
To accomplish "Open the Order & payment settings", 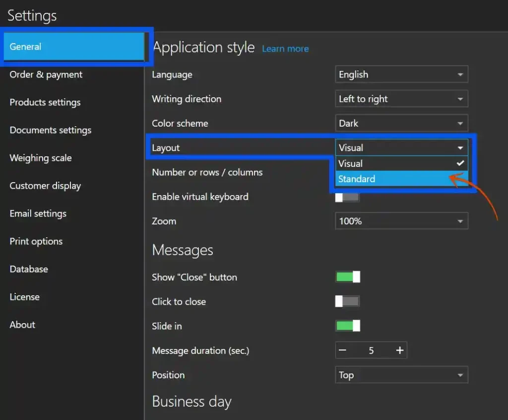I will [x=46, y=74].
